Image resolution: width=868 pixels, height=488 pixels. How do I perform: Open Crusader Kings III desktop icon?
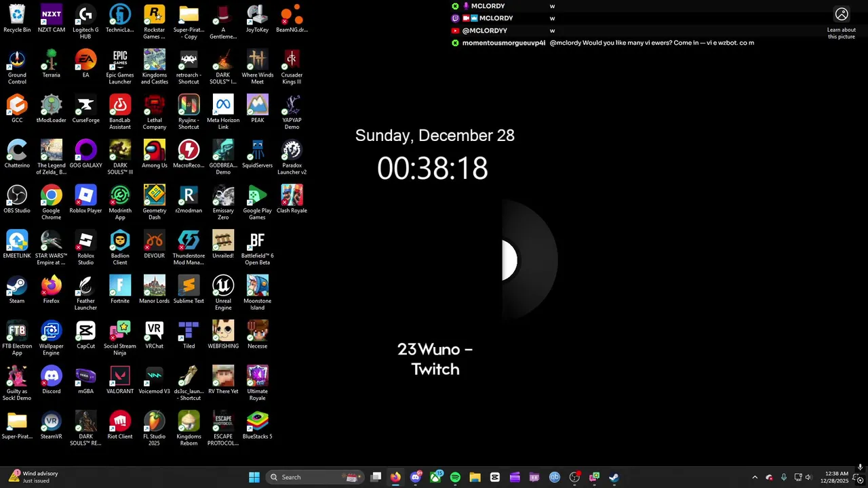(292, 67)
